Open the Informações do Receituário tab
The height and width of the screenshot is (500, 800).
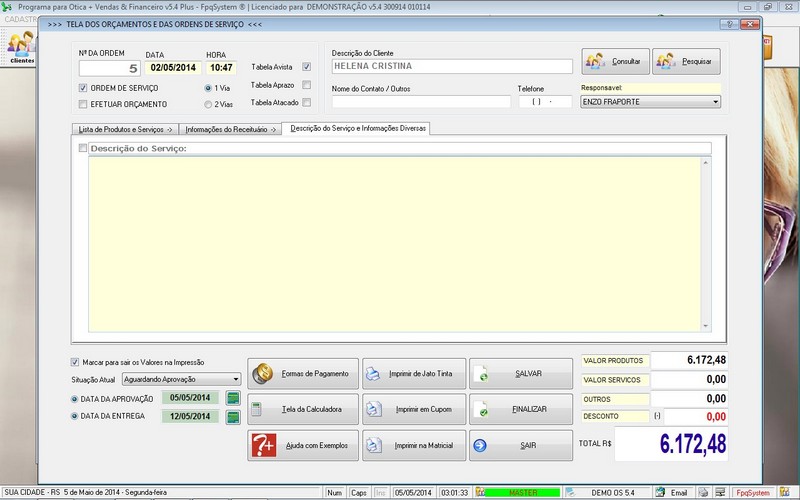pyautogui.click(x=231, y=130)
